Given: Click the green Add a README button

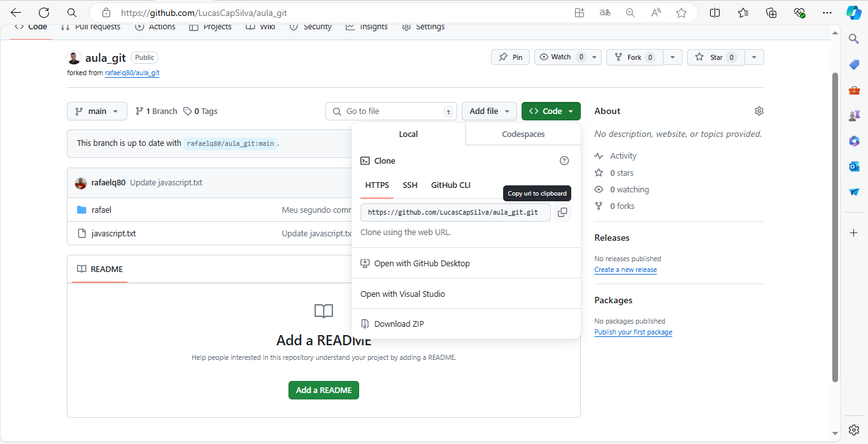Looking at the screenshot, I should point(324,390).
